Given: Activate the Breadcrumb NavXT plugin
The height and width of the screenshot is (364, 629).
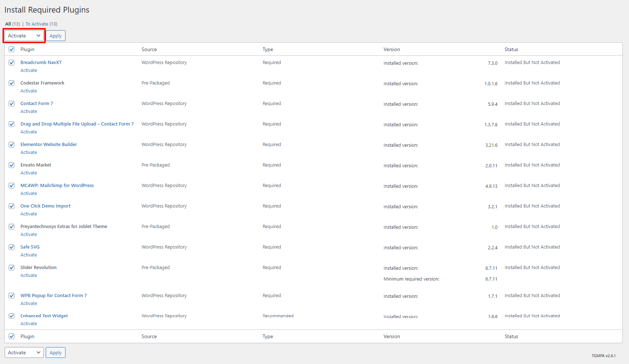Looking at the screenshot, I should (29, 70).
